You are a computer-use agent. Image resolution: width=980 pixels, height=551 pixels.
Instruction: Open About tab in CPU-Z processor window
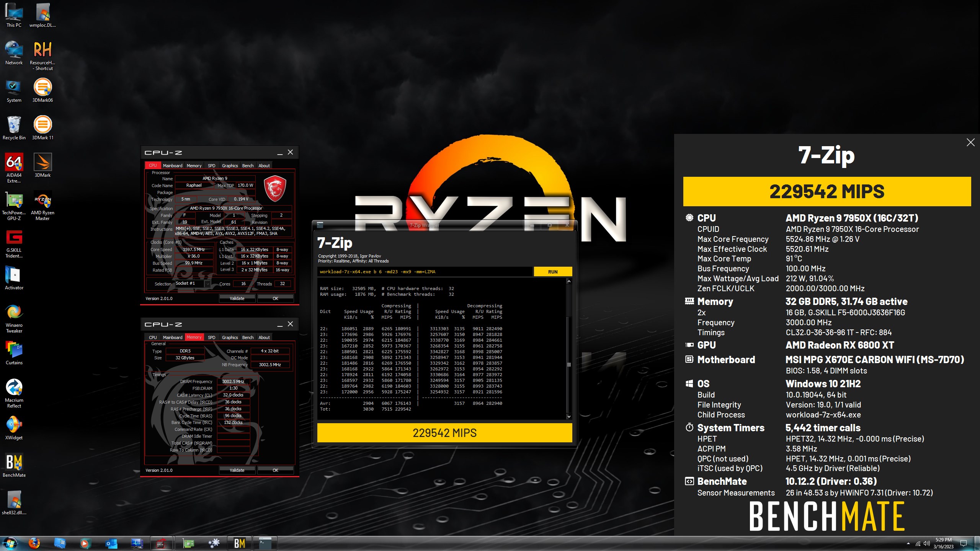coord(264,166)
